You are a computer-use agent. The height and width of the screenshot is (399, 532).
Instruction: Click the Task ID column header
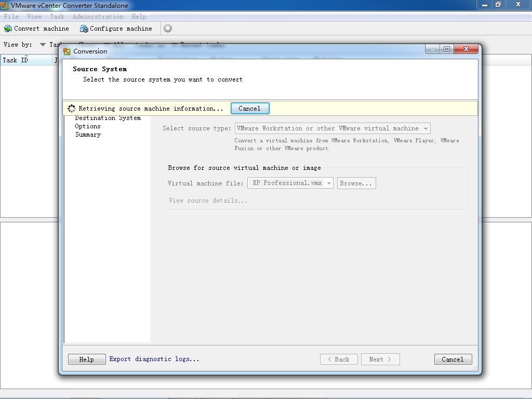pyautogui.click(x=26, y=60)
